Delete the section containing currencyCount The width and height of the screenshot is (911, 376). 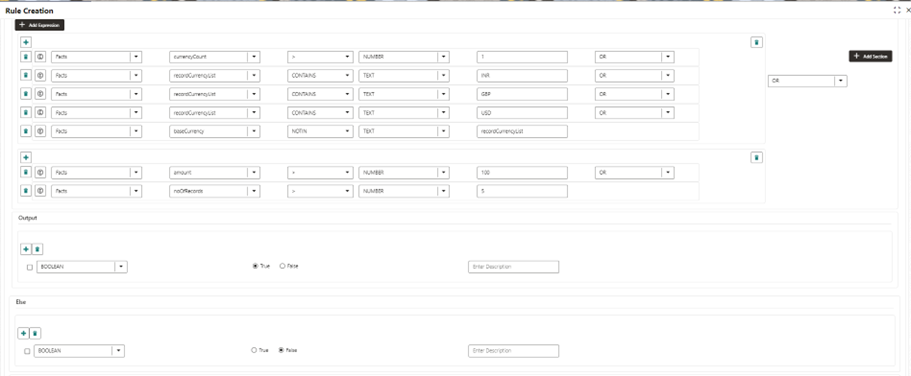[756, 42]
